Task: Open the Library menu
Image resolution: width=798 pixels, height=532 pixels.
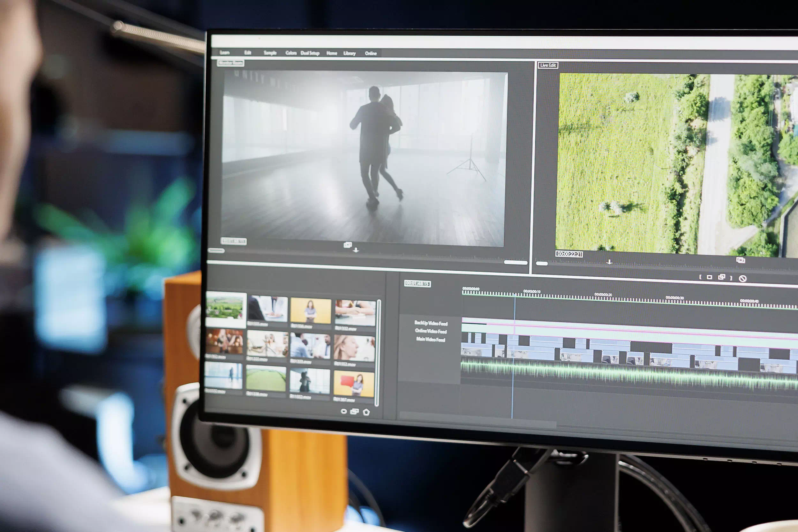Action: [x=350, y=53]
